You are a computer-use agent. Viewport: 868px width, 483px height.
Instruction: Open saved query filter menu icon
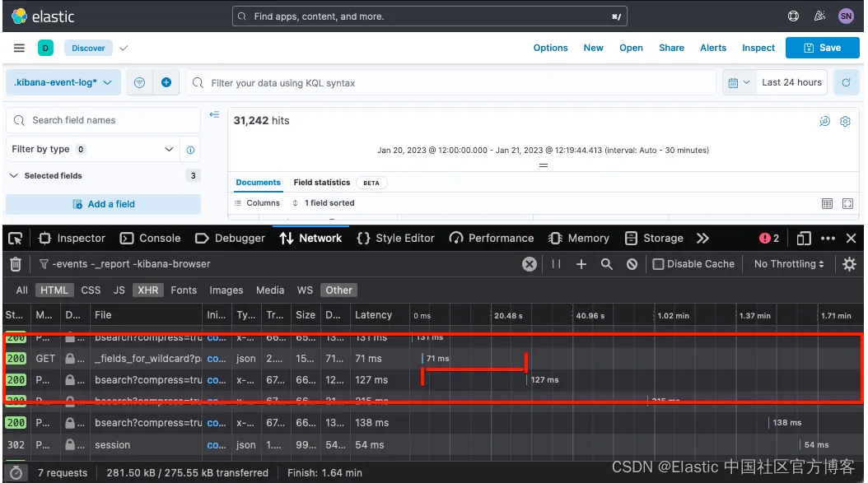(139, 82)
